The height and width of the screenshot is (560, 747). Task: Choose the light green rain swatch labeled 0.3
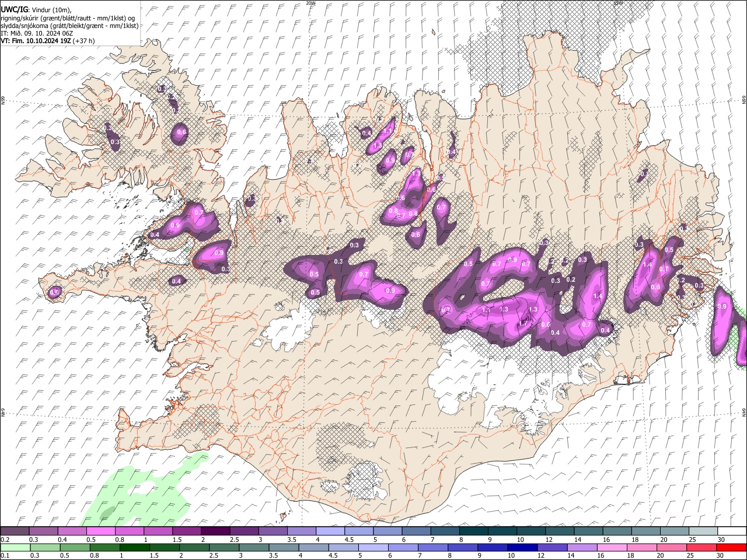(x=45, y=548)
